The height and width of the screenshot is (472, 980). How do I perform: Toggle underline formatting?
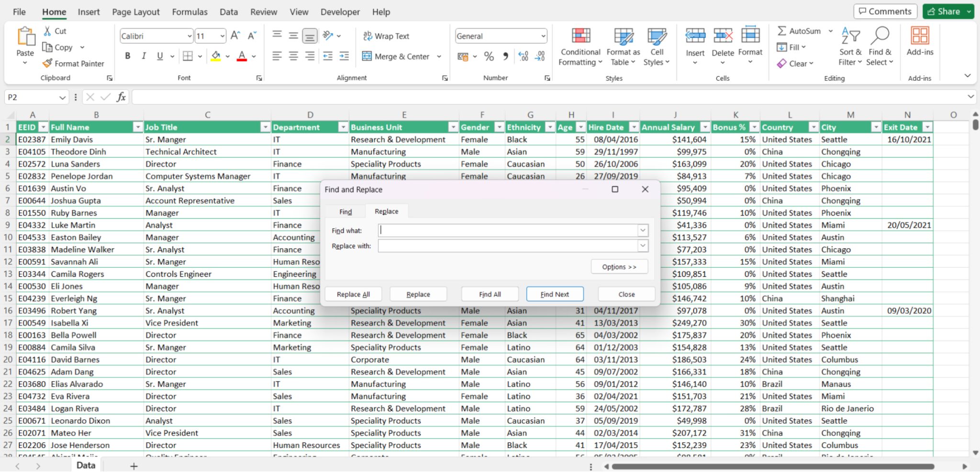pyautogui.click(x=159, y=56)
